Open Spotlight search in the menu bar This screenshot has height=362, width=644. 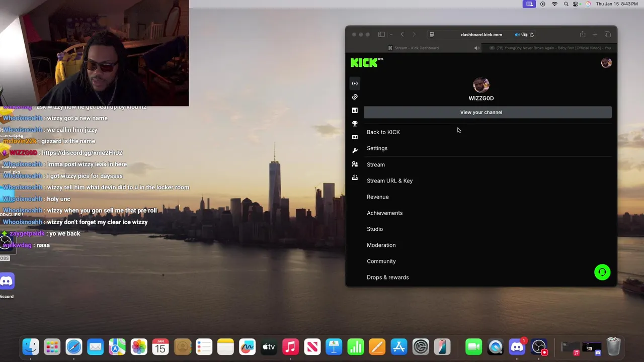(x=566, y=4)
